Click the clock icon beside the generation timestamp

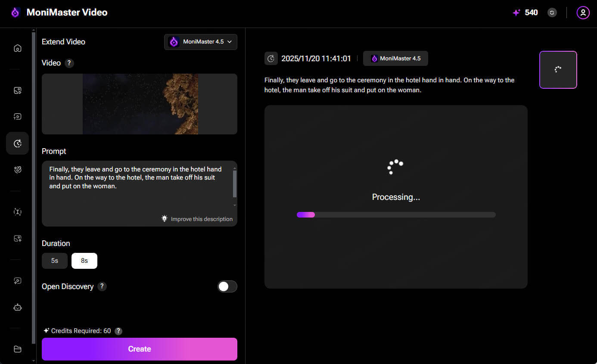tap(271, 58)
